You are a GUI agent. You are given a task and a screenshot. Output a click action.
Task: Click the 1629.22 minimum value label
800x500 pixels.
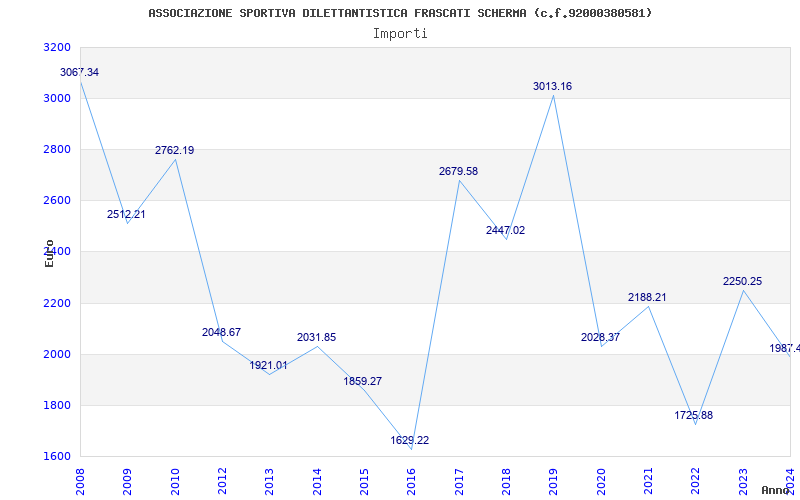click(410, 440)
